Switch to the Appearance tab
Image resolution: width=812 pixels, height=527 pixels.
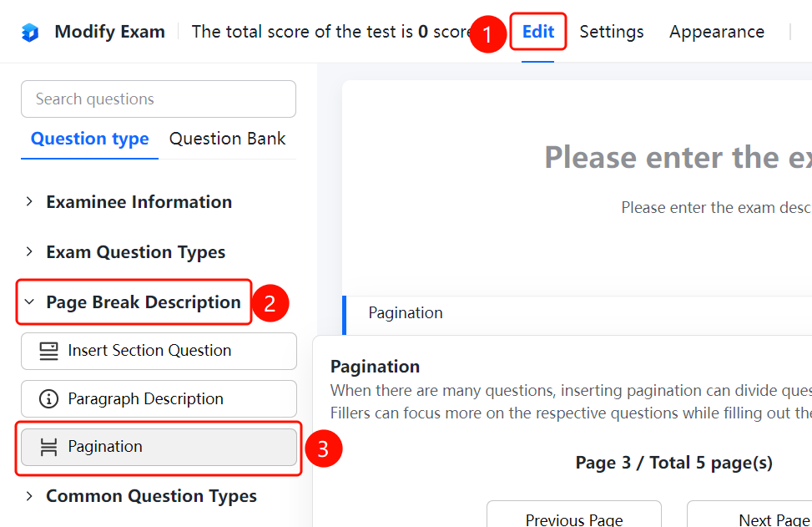(717, 32)
